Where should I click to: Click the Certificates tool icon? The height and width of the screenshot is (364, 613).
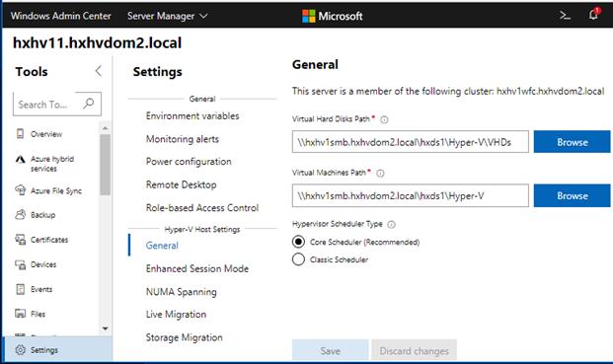pos(21,240)
